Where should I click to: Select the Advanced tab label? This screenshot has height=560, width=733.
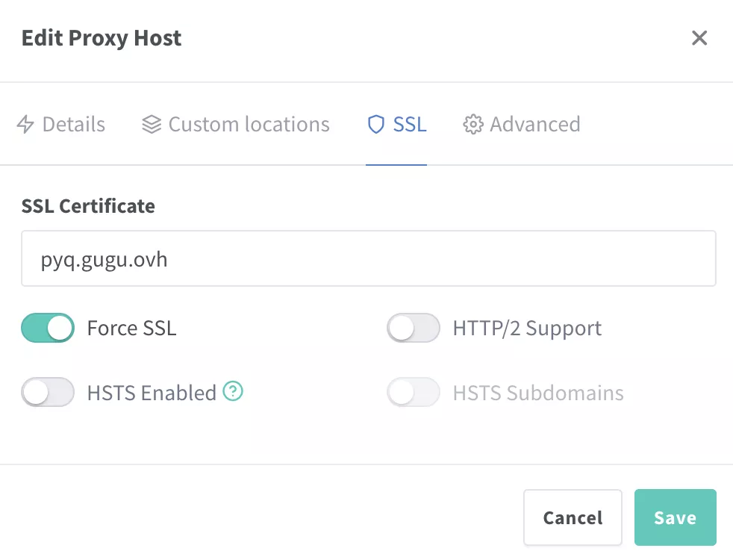point(534,124)
